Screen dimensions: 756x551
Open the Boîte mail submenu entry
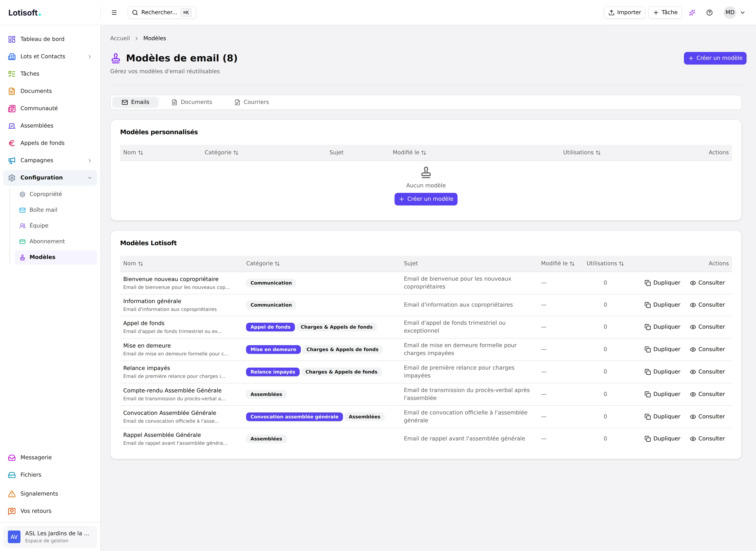point(56,210)
